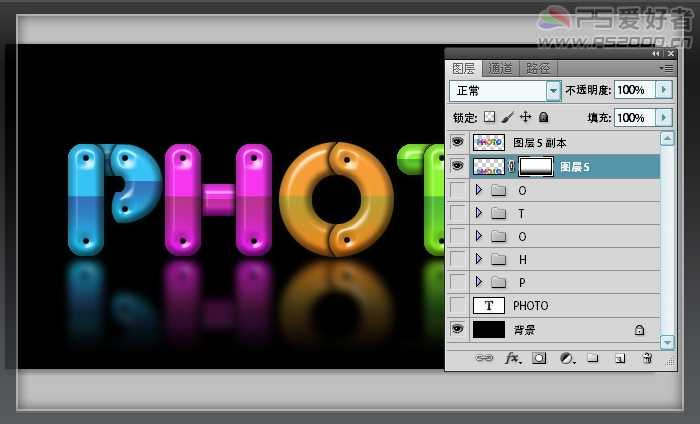Expand the second O layer group
The width and height of the screenshot is (700, 424).
pyautogui.click(x=479, y=236)
